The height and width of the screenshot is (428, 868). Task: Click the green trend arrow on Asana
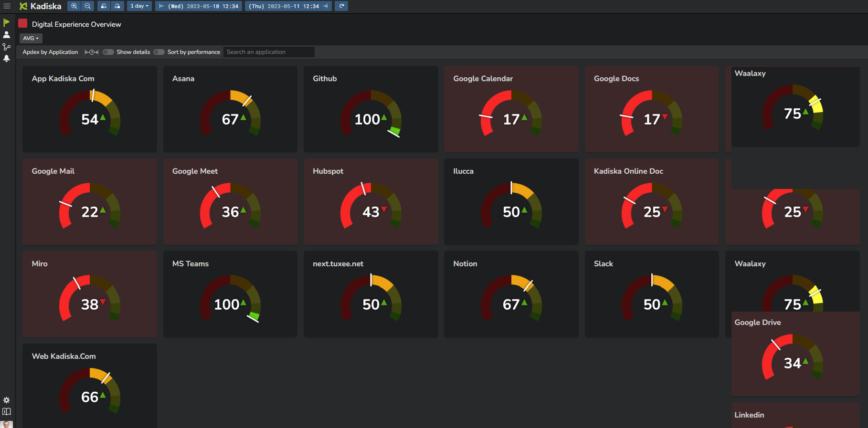[243, 117]
